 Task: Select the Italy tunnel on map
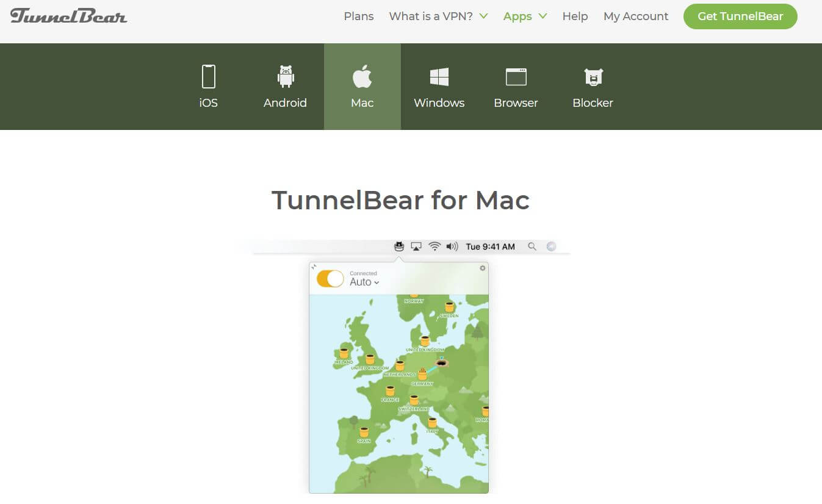tap(432, 423)
